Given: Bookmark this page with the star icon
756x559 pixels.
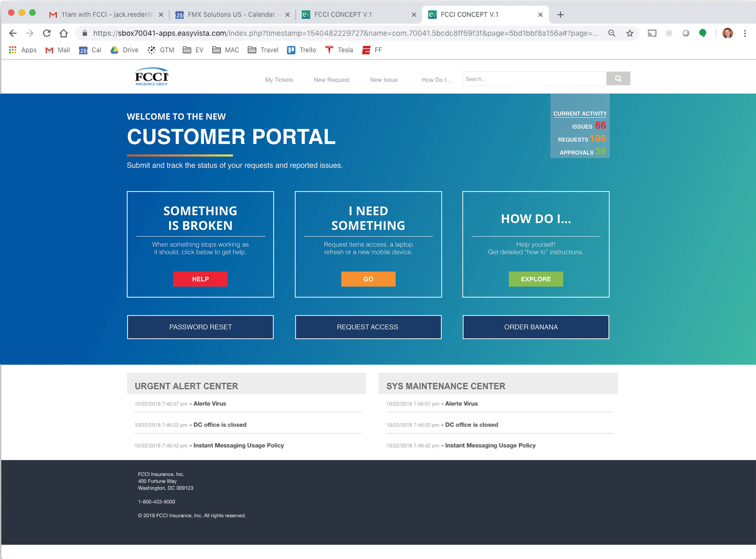Looking at the screenshot, I should click(x=629, y=33).
